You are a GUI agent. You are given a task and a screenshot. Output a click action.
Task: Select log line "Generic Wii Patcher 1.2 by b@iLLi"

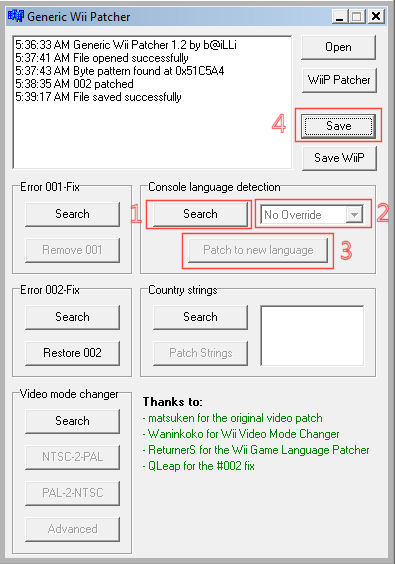coord(126,45)
